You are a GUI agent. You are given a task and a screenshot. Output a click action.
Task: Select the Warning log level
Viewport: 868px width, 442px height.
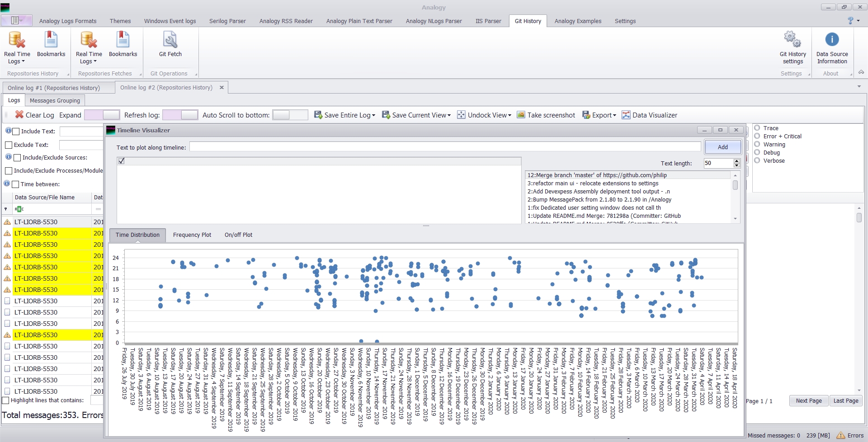pos(757,144)
